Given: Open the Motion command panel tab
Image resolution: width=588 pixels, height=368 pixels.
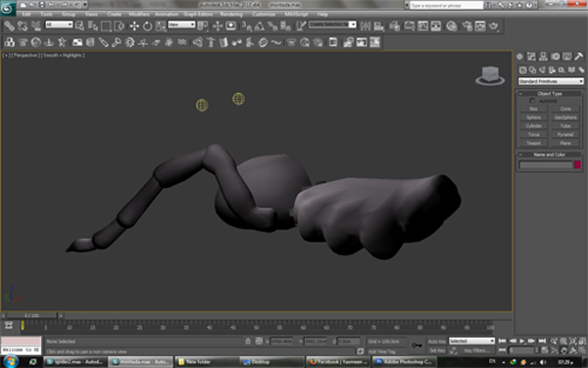Looking at the screenshot, I should [555, 57].
